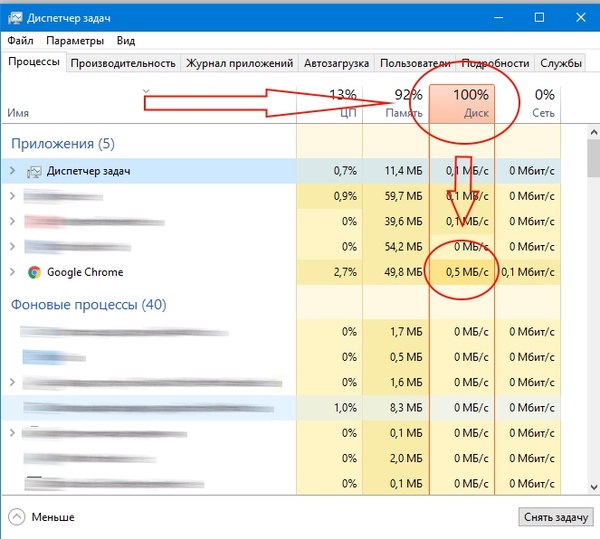Click the Диспетчер задач process icon
Image resolution: width=600 pixels, height=539 pixels.
pyautogui.click(x=34, y=171)
